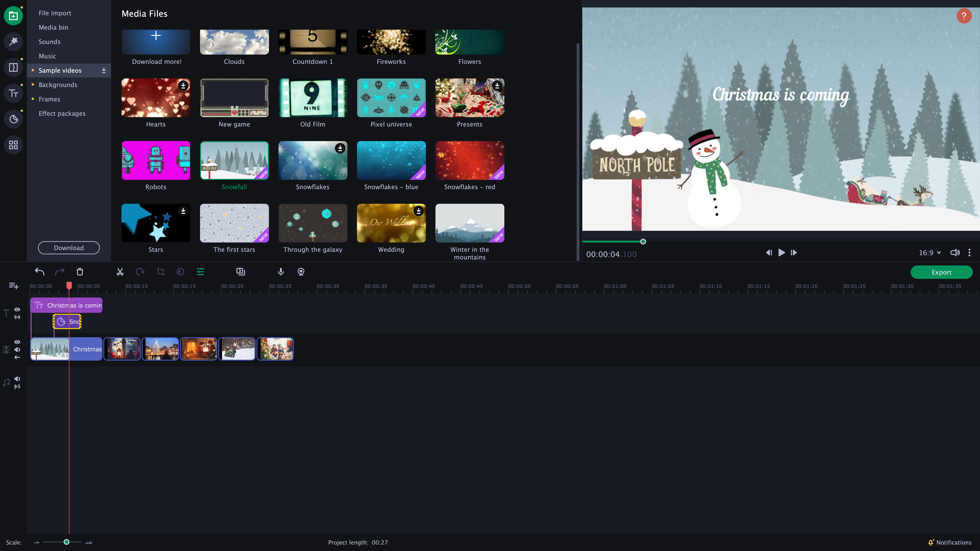Split the clip with the scissors tool
This screenshot has width=980, height=551.
coord(120,272)
